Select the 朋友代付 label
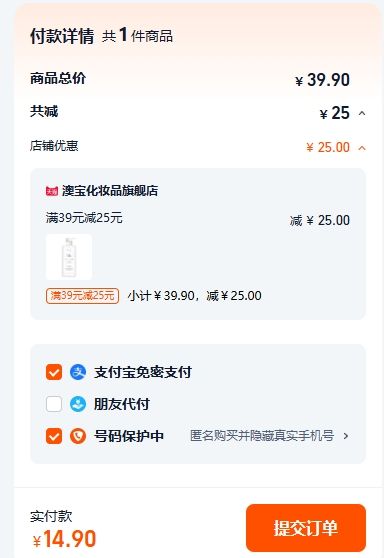The height and width of the screenshot is (558, 384). (x=122, y=404)
